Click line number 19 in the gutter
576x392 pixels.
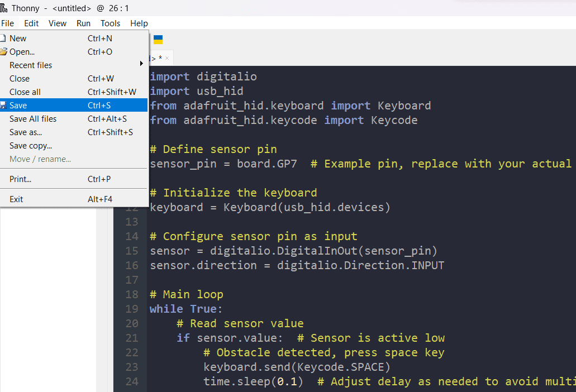coord(131,308)
